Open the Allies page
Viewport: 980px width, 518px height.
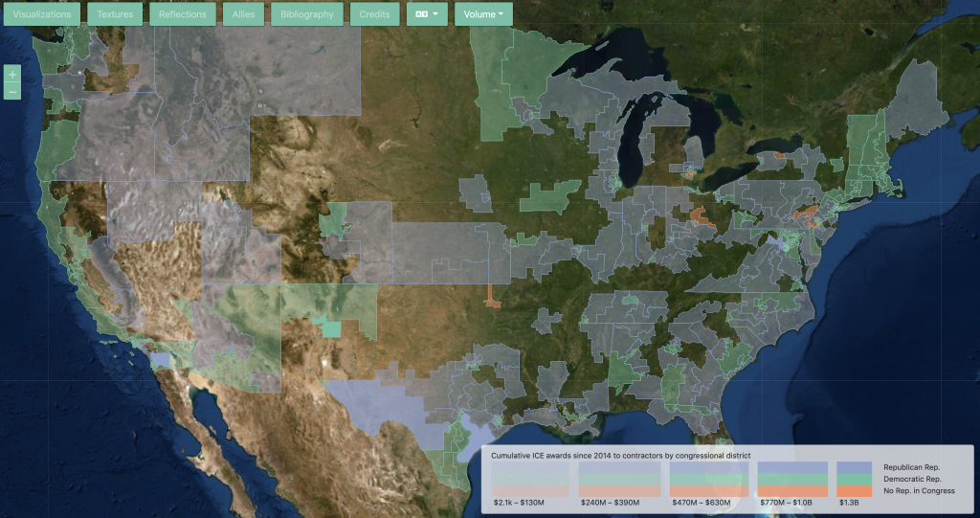pyautogui.click(x=243, y=14)
